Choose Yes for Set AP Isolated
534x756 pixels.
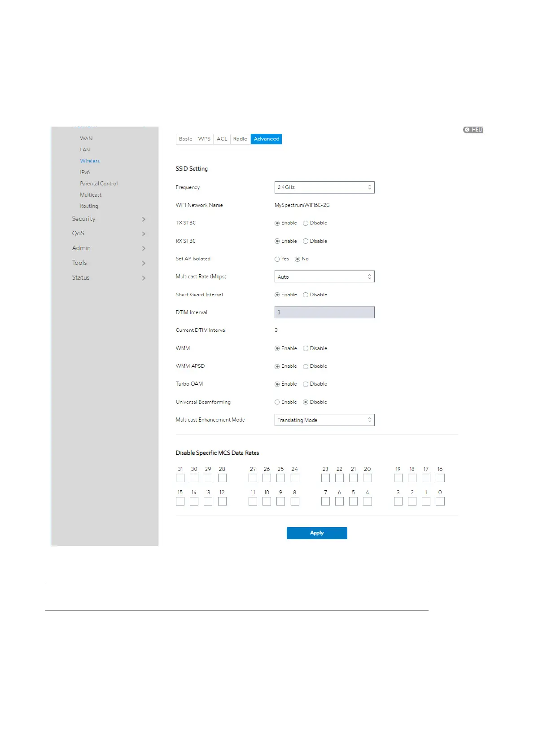277,259
